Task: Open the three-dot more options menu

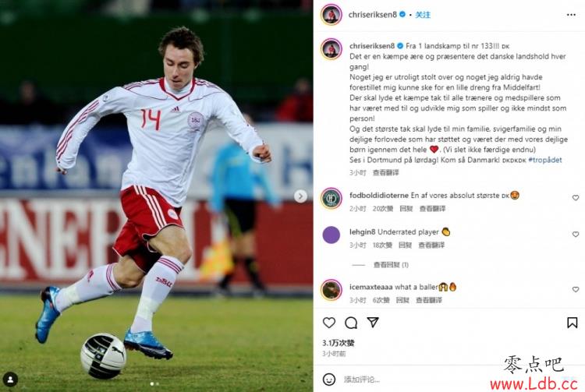Action: coord(571,15)
